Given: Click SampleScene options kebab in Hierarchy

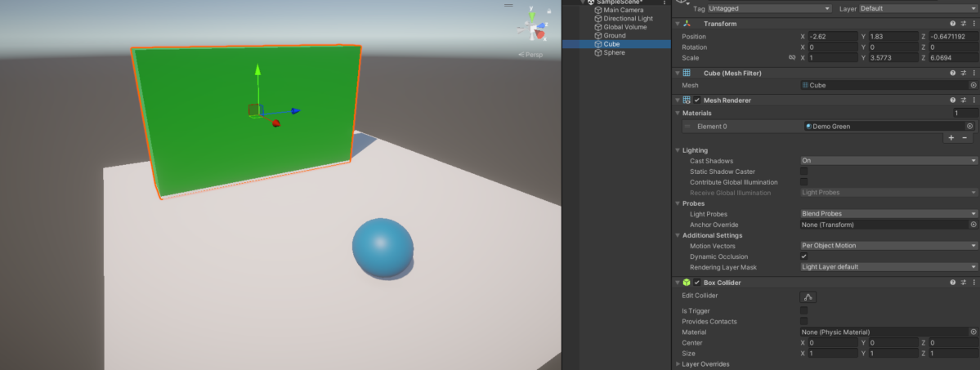Looking at the screenshot, I should (664, 2).
